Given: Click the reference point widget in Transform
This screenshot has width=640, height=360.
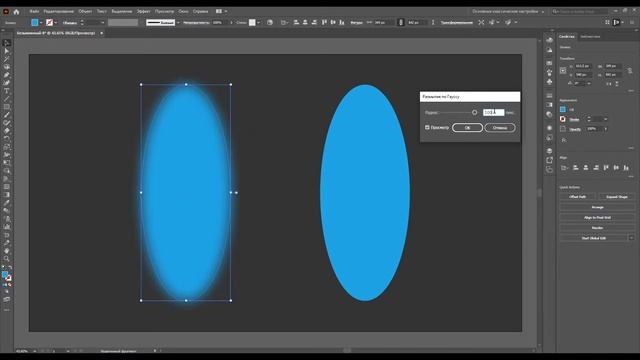Looking at the screenshot, I should [x=563, y=70].
